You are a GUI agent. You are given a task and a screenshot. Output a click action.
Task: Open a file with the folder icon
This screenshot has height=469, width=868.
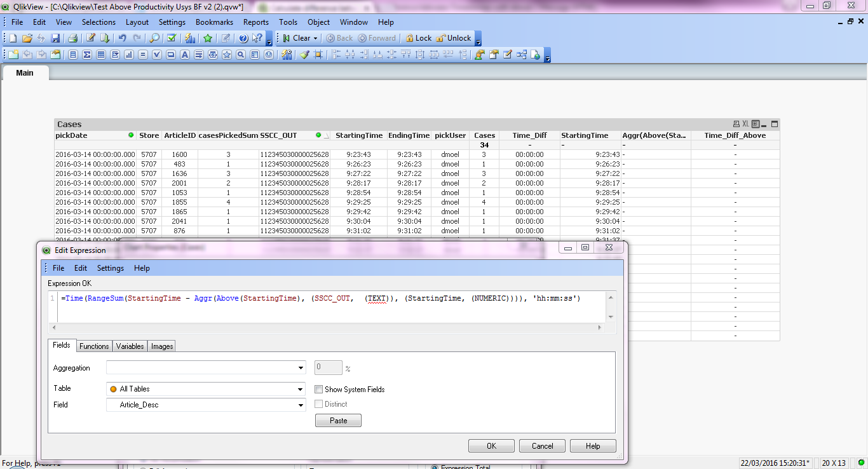click(x=27, y=38)
